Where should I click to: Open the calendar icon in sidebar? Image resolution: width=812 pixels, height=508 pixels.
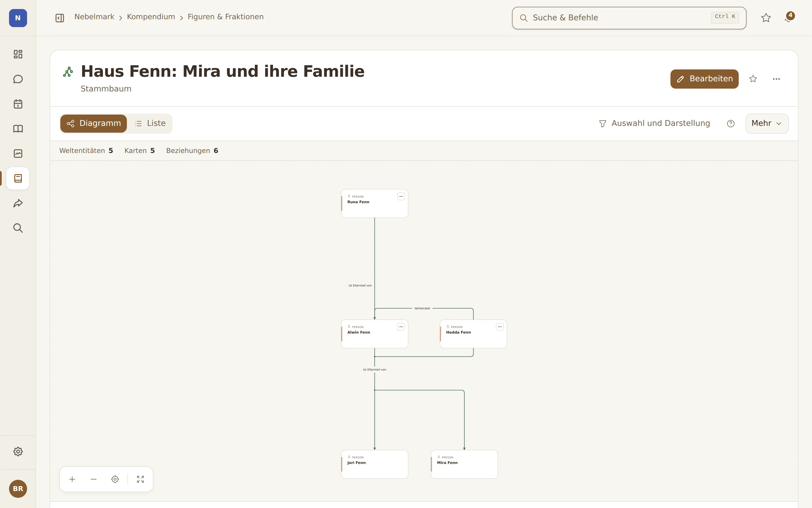tap(18, 104)
